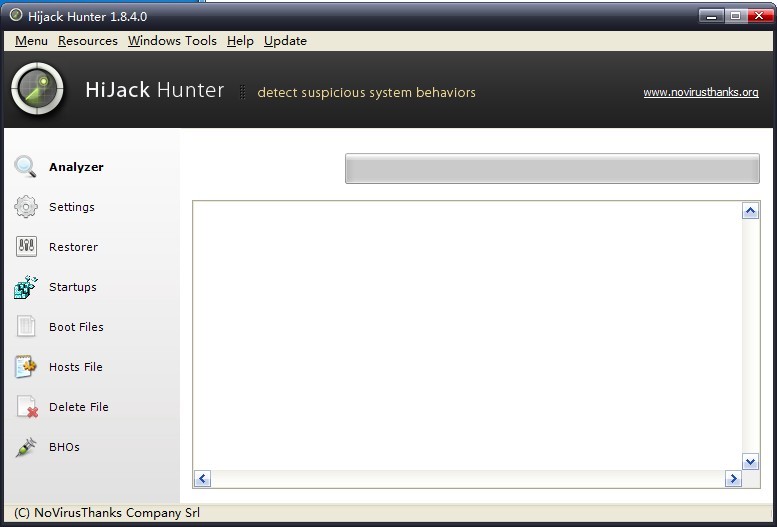Click the Analyzer magnifying glass icon
This screenshot has width=777, height=527.
point(26,167)
